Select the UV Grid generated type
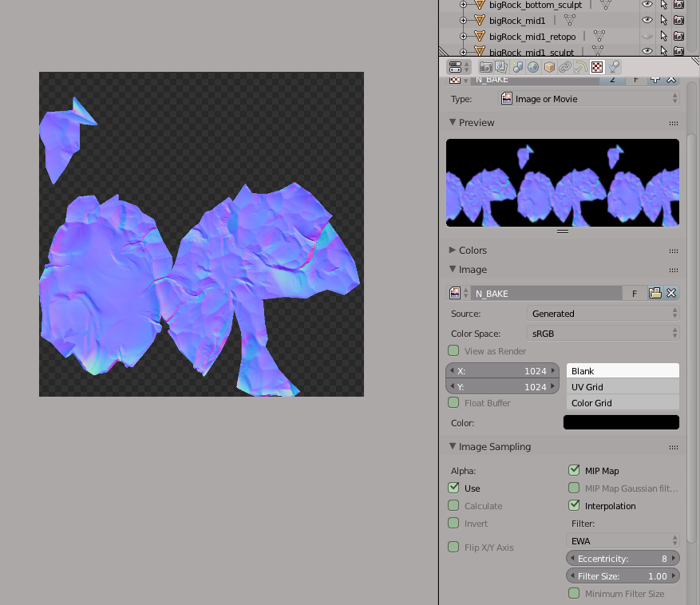Image resolution: width=700 pixels, height=605 pixels. [x=623, y=386]
